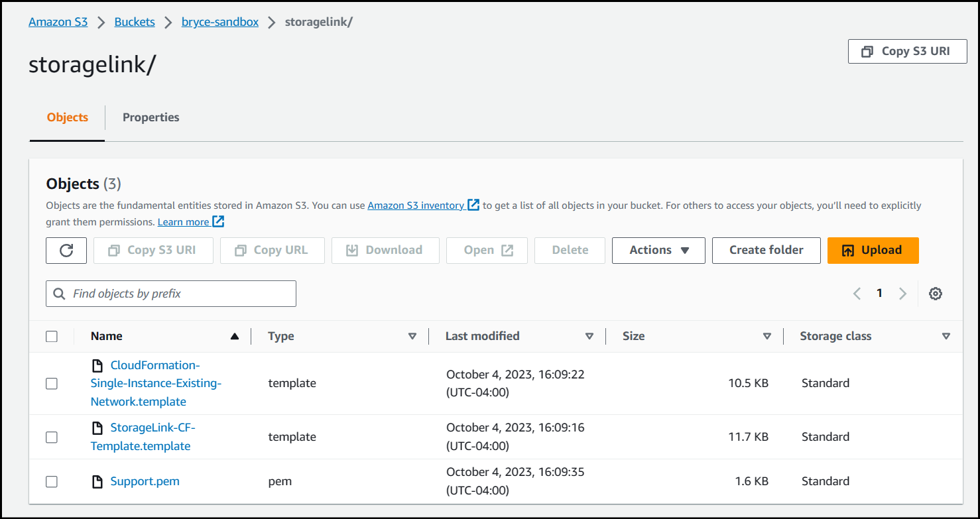The height and width of the screenshot is (519, 980).
Task: Click external link icon next to Learn more
Action: [218, 221]
